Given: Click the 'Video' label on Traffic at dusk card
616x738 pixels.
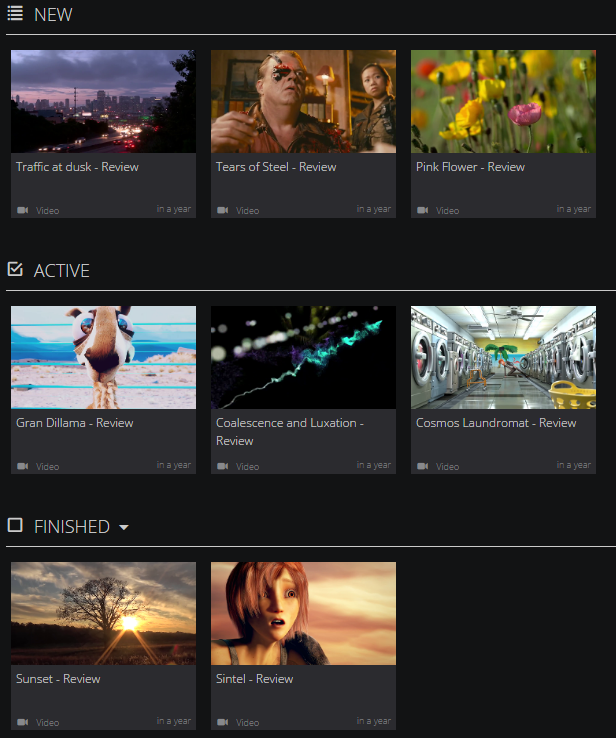Looking at the screenshot, I should coord(48,210).
